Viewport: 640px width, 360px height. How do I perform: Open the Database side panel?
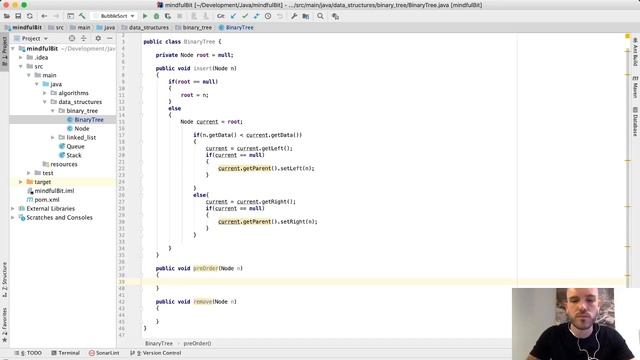(x=635, y=121)
